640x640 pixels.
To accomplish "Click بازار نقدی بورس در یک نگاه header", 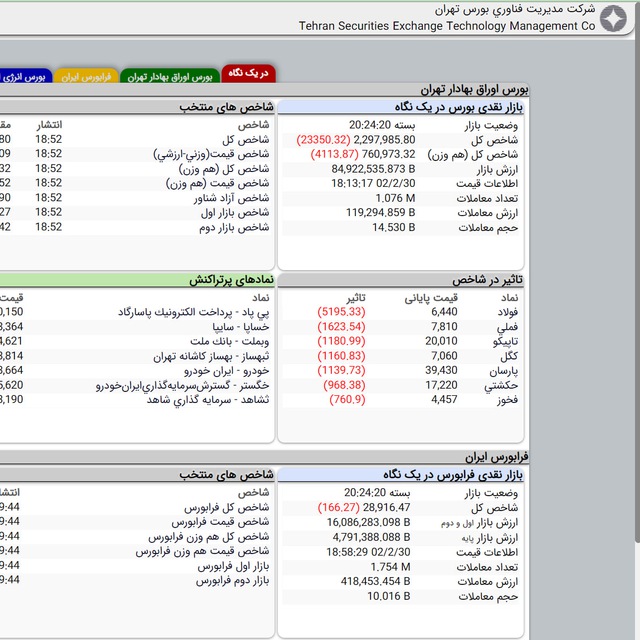I will 401,107.
